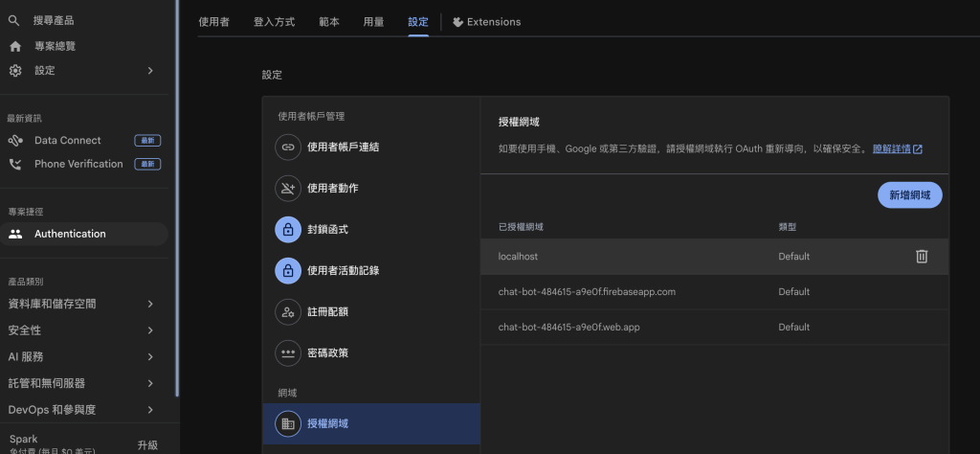
Task: Click the Extensions puzzle icon
Action: (x=458, y=22)
